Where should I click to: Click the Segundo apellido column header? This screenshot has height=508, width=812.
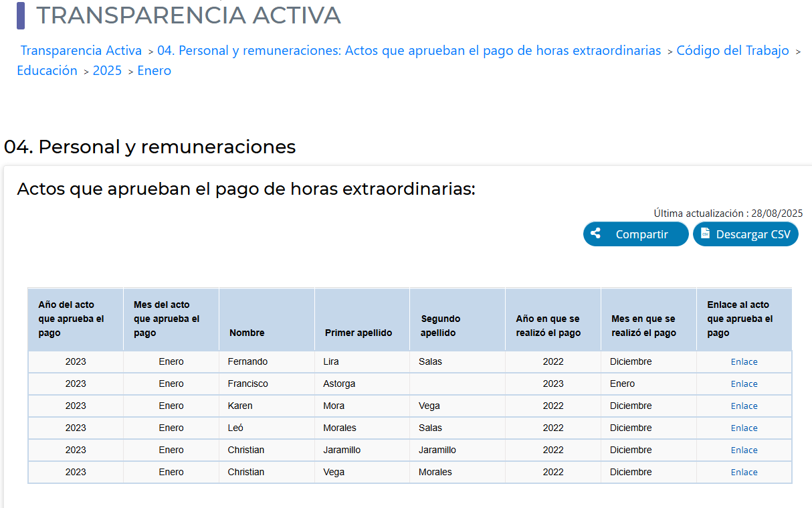(x=458, y=319)
